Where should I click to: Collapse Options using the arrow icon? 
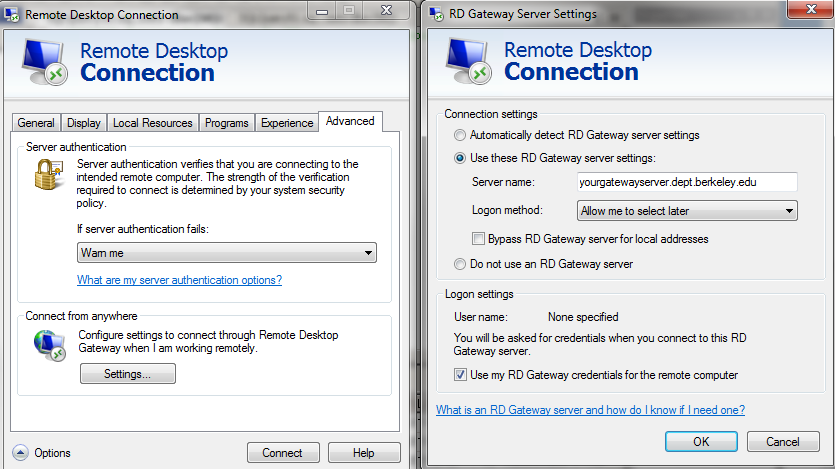tap(20, 453)
